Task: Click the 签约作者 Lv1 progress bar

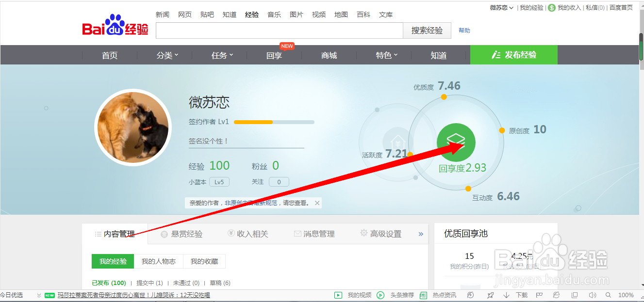Action: point(274,122)
